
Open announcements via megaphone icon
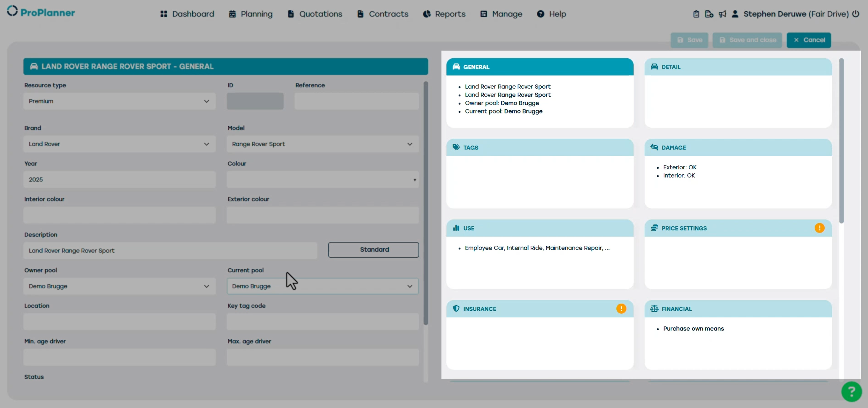722,14
